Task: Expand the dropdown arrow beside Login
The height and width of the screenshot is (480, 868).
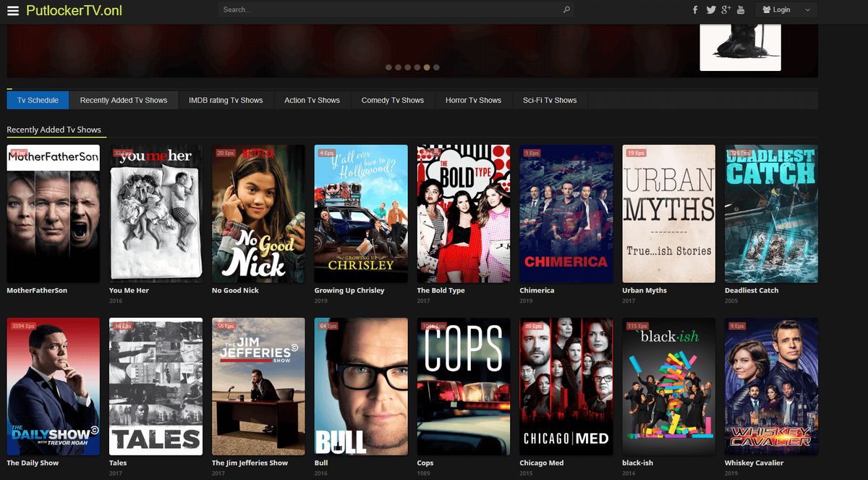Action: click(807, 10)
